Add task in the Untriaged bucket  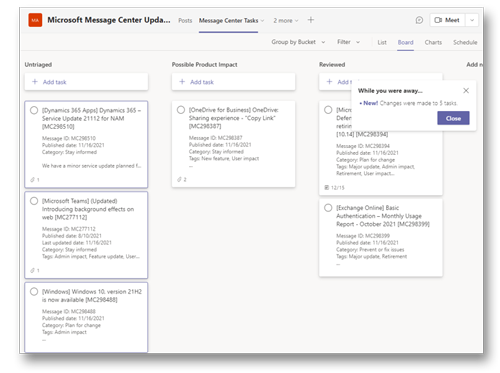(x=86, y=82)
